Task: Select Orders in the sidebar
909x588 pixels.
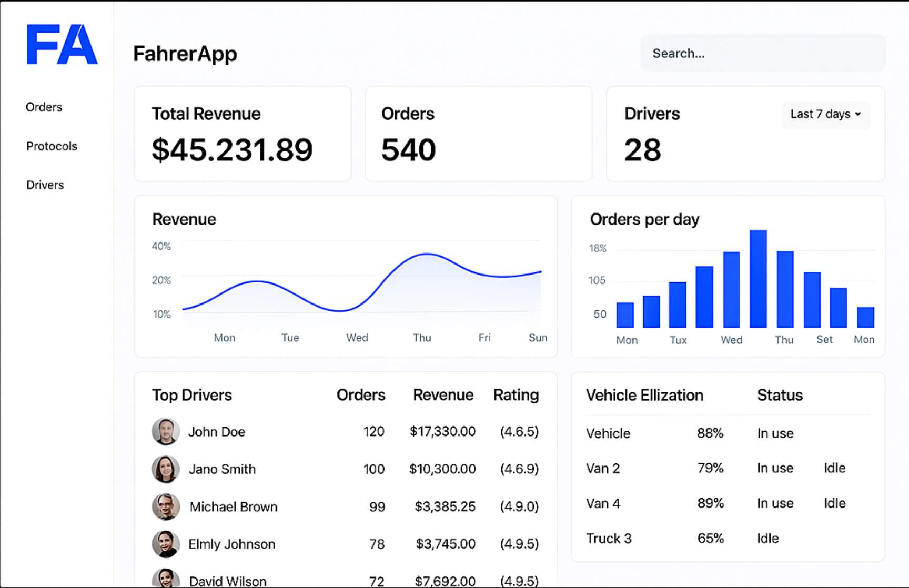Action: tap(44, 107)
